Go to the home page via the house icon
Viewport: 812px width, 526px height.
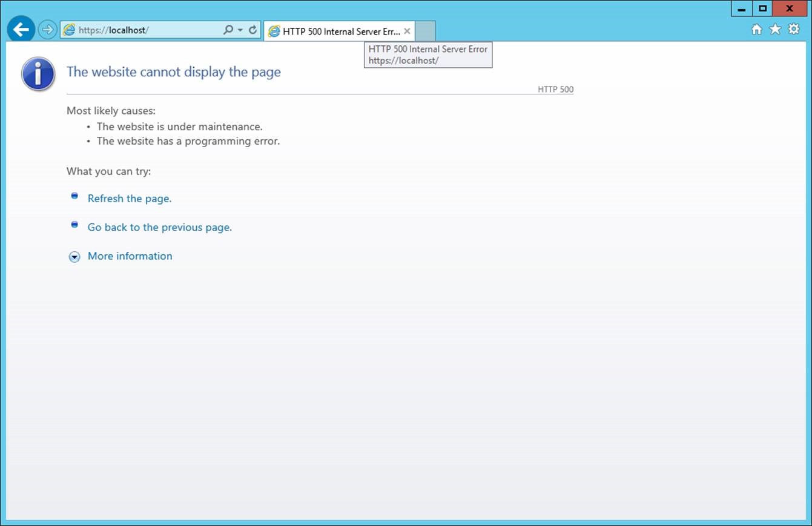[756, 29]
